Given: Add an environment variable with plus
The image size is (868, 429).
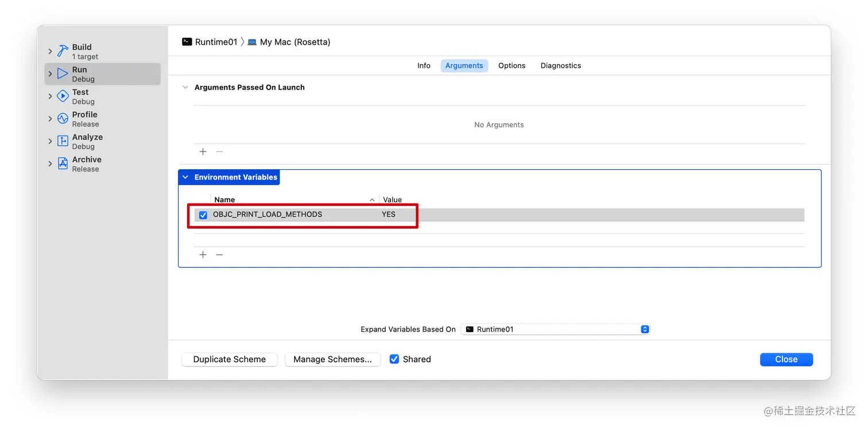Looking at the screenshot, I should click(x=203, y=255).
